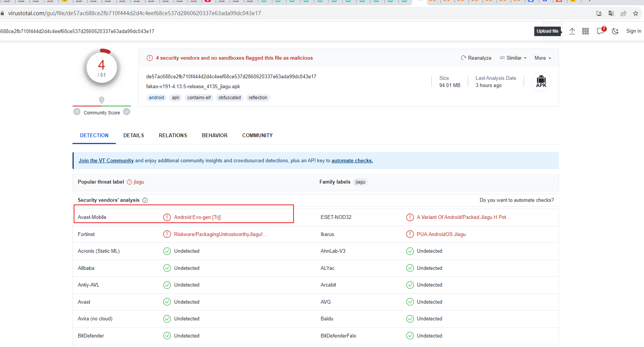
Task: Expand the Similar dropdown
Action: 513,58
